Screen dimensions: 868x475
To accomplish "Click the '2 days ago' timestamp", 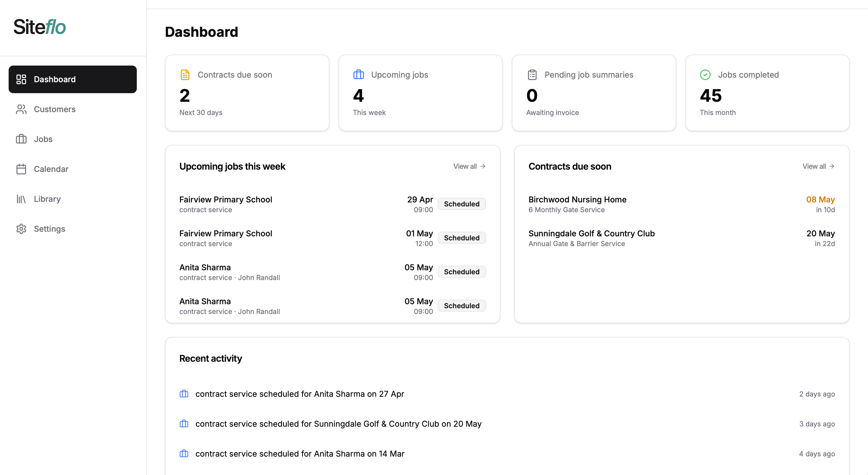I will (x=817, y=394).
